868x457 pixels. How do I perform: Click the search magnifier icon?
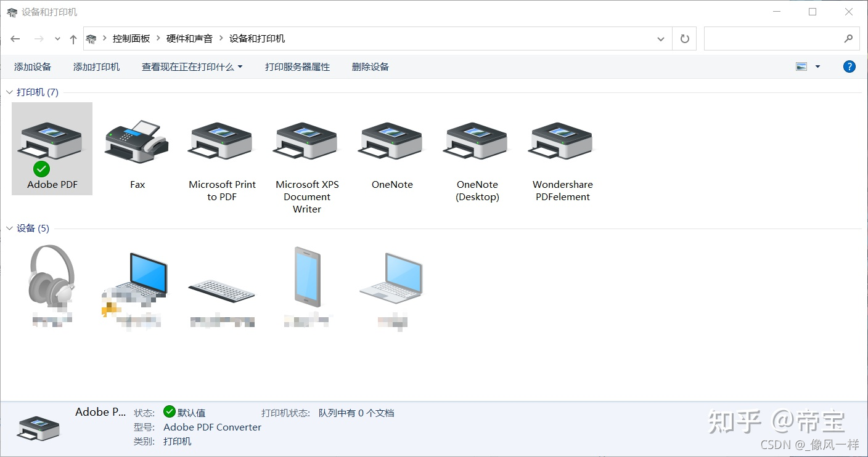848,39
